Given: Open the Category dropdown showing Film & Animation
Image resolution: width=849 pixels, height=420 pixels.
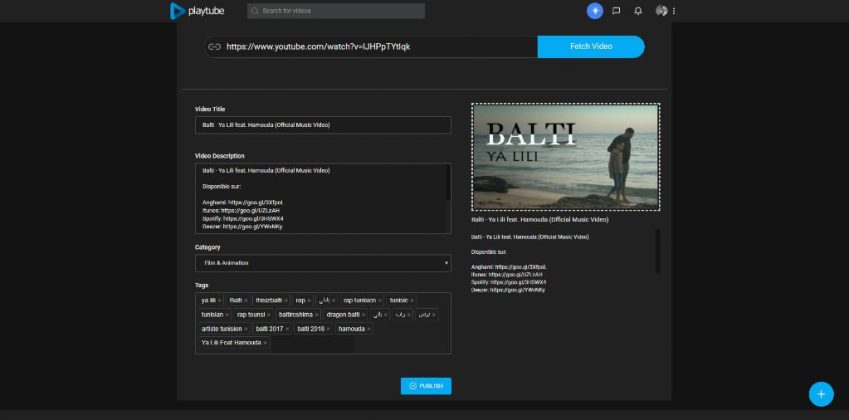Looking at the screenshot, I should tap(323, 263).
